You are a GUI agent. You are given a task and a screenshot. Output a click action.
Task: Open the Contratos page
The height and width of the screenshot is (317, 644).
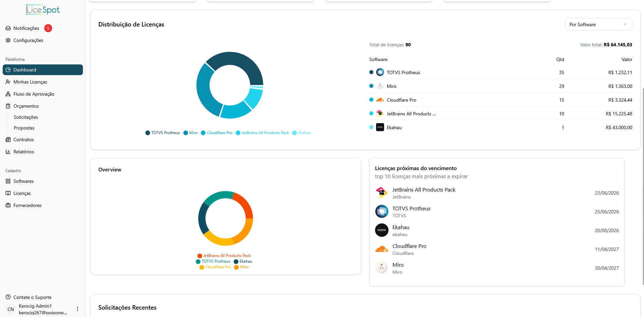(43, 140)
